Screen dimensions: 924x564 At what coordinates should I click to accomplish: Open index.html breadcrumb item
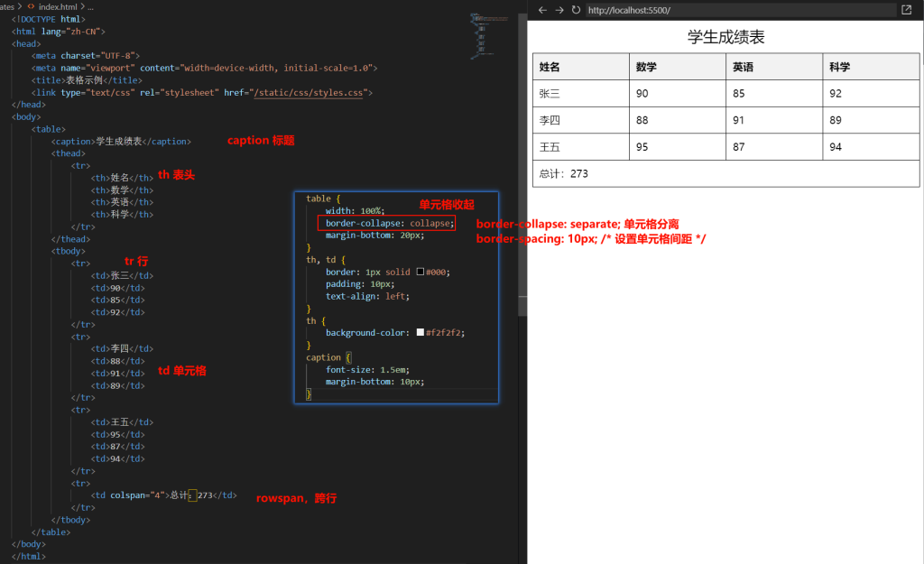(x=60, y=6)
